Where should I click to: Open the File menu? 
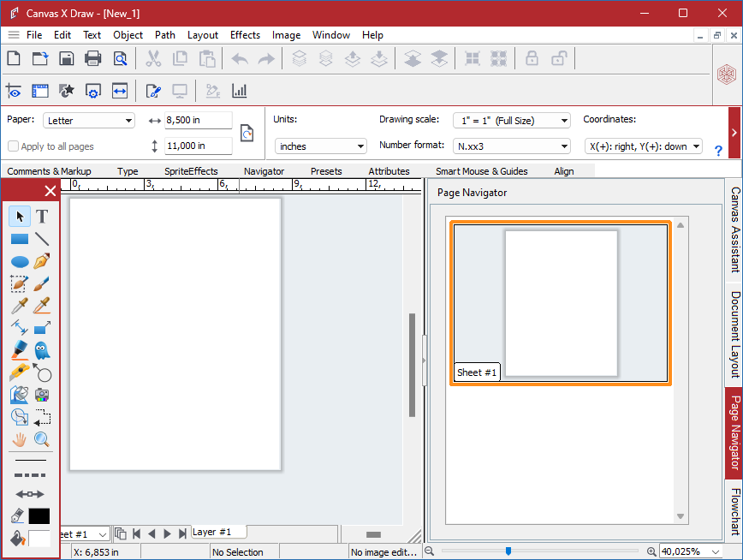click(x=34, y=34)
